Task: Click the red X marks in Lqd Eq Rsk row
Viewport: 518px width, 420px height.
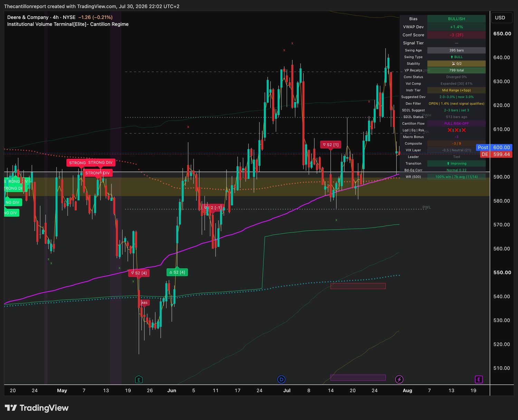Action: (457, 130)
